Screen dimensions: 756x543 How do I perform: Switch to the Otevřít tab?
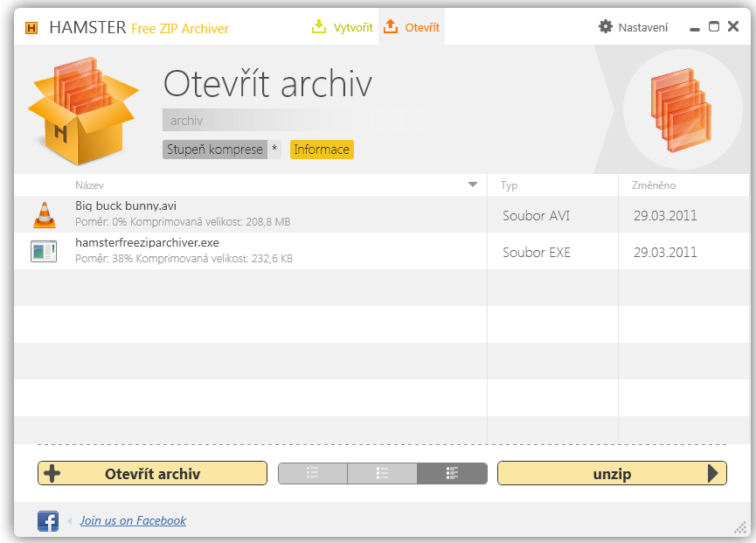coord(412,27)
